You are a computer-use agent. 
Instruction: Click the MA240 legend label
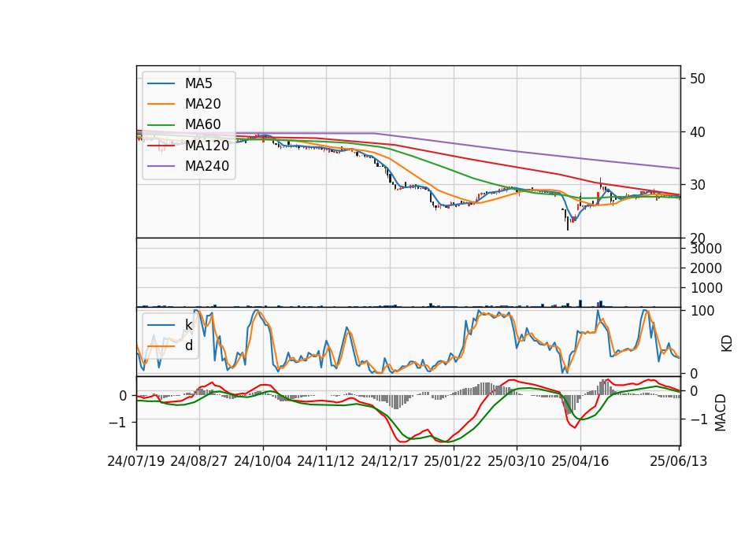[207, 166]
